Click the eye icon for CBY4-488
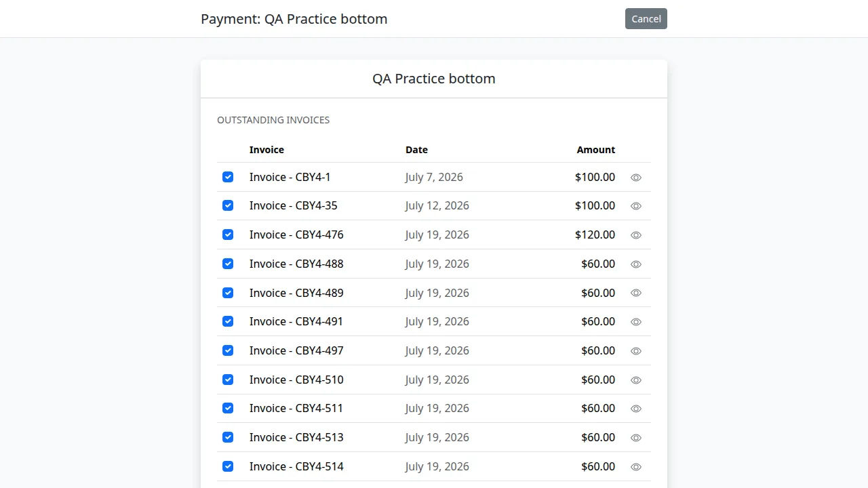 (x=636, y=264)
